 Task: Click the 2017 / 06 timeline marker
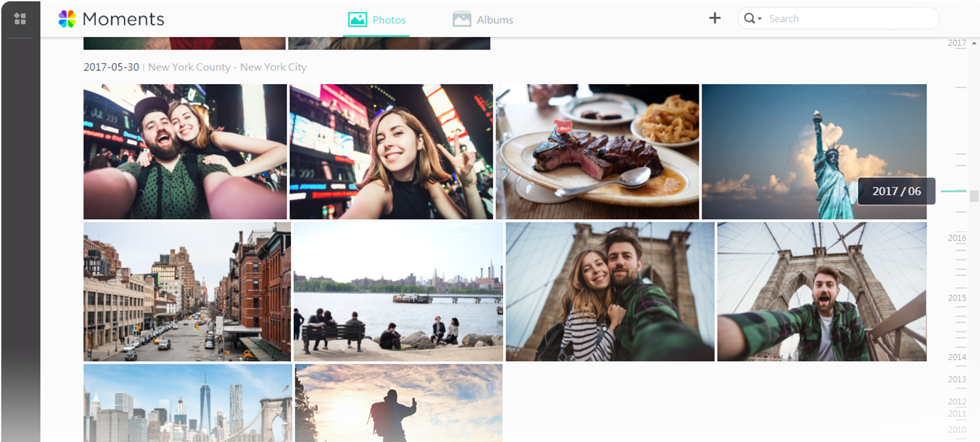coord(897,191)
